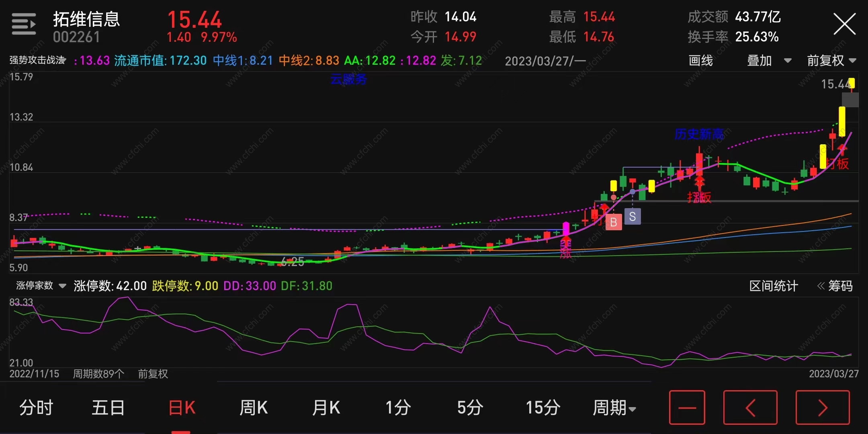Open the 前复权 adjustment dropdown
Viewport: 868px width, 434px height.
point(831,61)
